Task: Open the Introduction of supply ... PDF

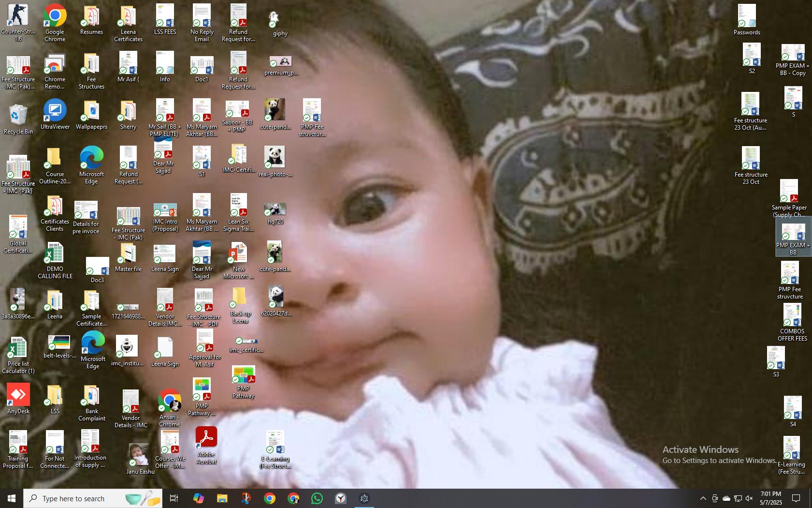Action: coord(90,449)
